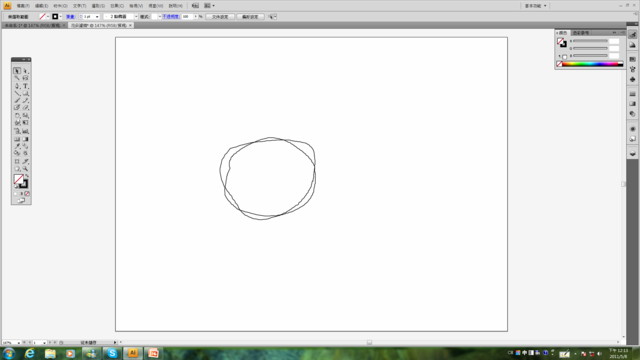Open the Symbols panel from dock
Viewport: 640px width, 360px height.
[632, 80]
